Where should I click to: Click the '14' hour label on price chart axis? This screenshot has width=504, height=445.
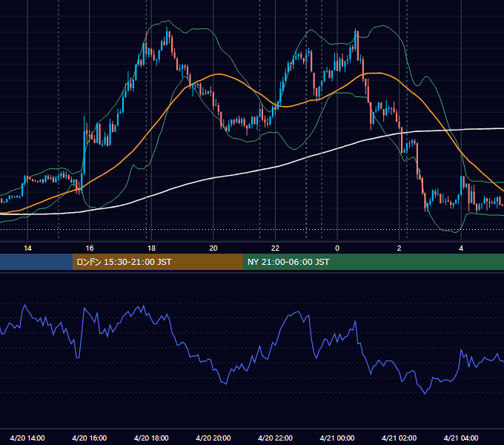27,248
